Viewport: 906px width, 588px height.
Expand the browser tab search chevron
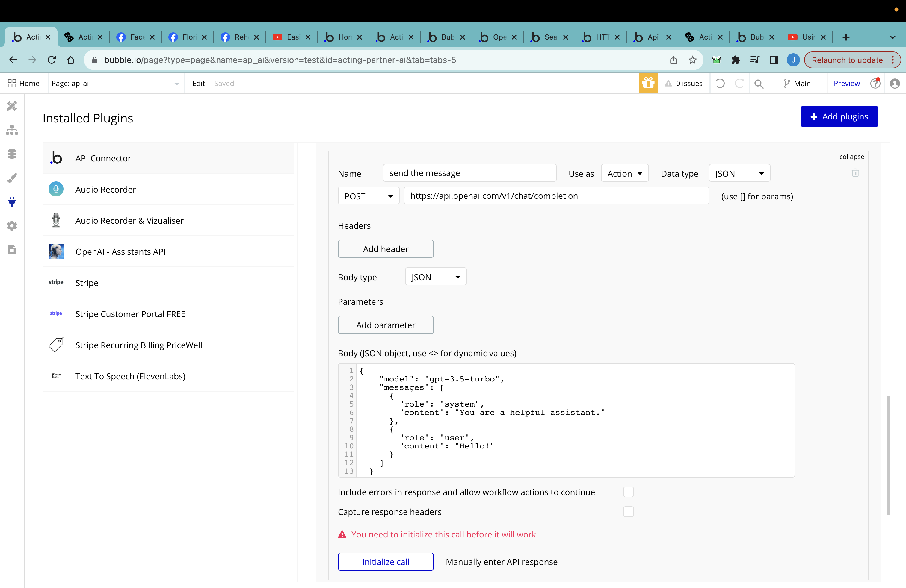[x=893, y=37]
